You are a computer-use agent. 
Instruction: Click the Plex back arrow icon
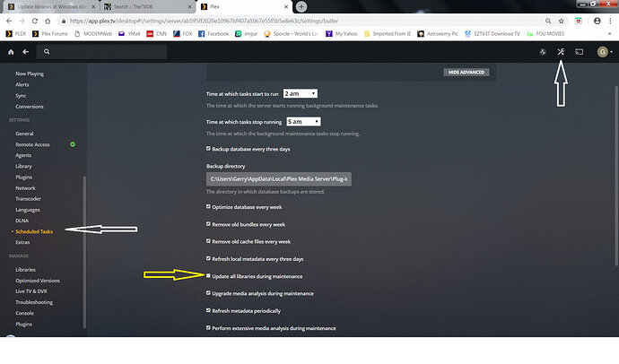pyautogui.click(x=26, y=52)
